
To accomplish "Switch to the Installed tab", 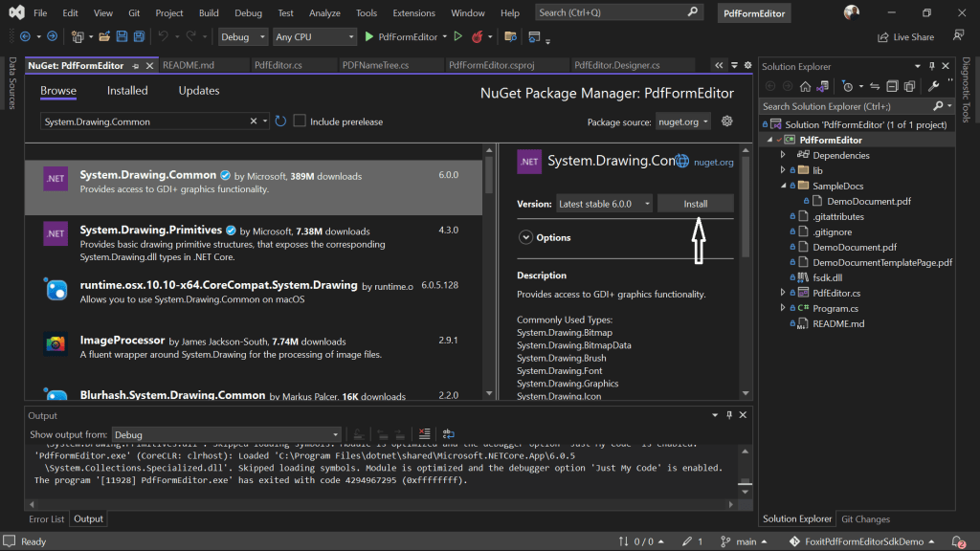I will click(x=127, y=91).
